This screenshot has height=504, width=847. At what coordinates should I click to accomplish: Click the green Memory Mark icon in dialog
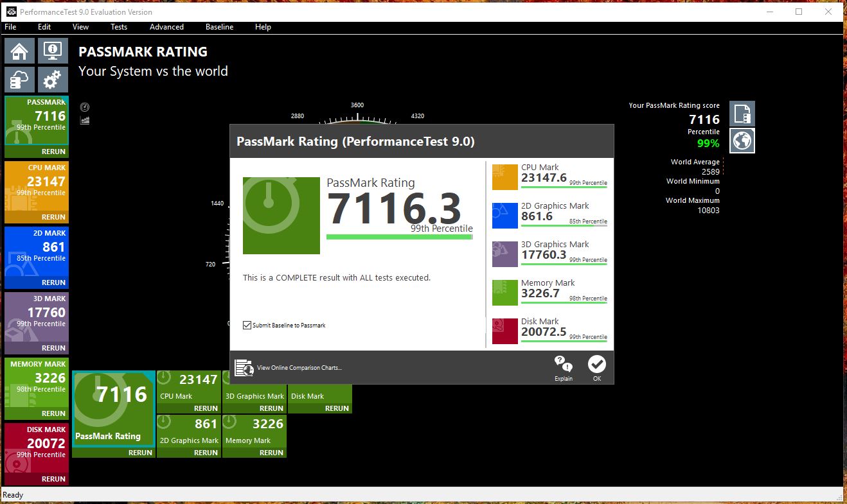pyautogui.click(x=505, y=293)
